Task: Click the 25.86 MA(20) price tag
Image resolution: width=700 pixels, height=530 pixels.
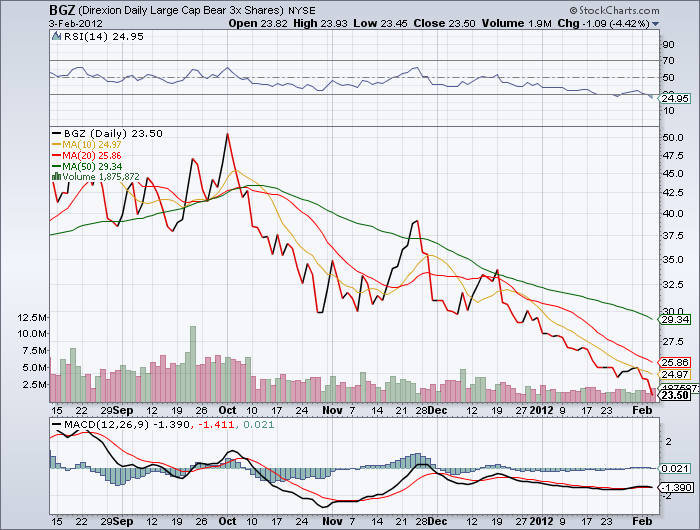Action: point(675,363)
